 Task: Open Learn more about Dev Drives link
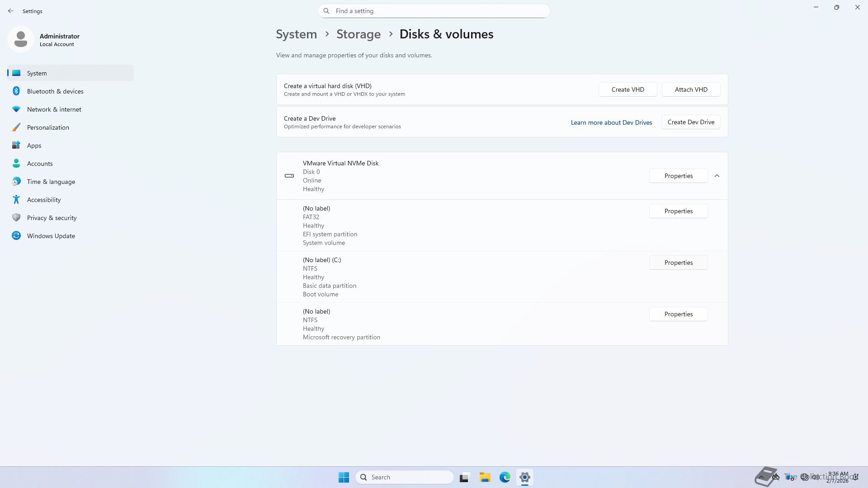(611, 122)
